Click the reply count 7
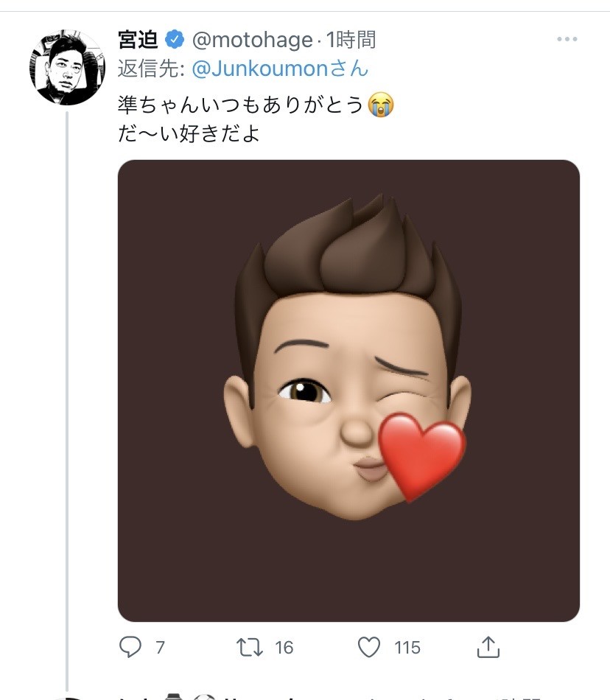610x700 pixels. (x=160, y=648)
